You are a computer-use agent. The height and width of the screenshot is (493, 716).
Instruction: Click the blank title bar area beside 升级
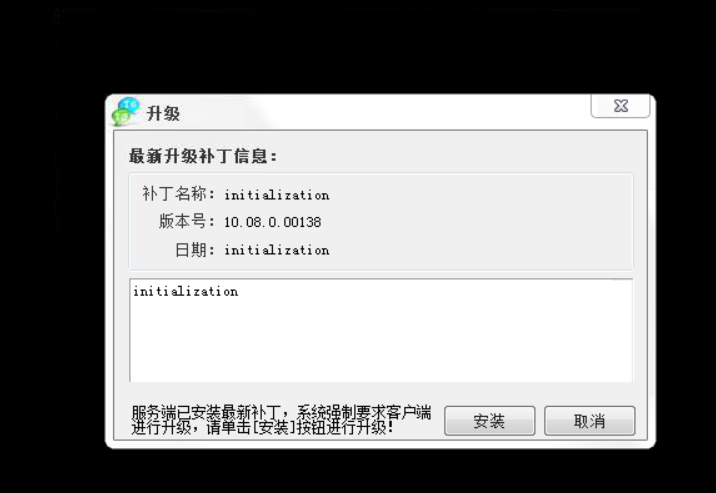384,112
